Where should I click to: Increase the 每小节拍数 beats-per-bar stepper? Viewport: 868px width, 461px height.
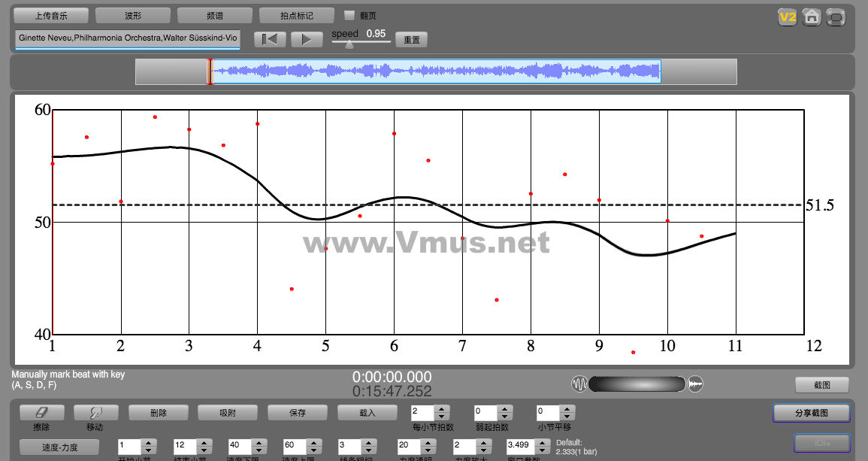tap(442, 408)
